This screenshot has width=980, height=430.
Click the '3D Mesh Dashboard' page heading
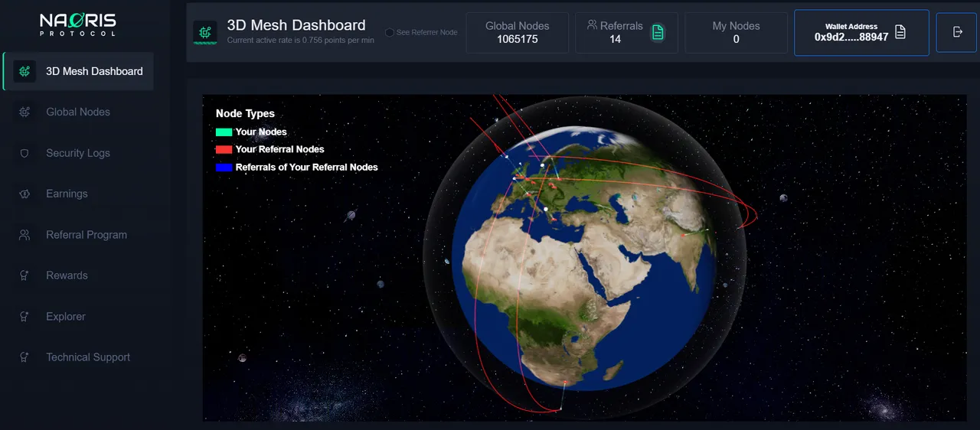click(296, 25)
